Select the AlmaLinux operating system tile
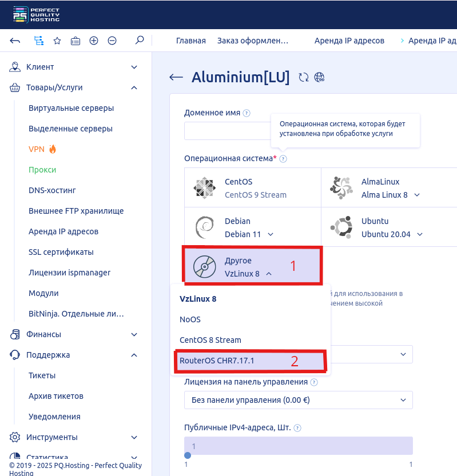This screenshot has height=476, width=457. tap(390, 187)
